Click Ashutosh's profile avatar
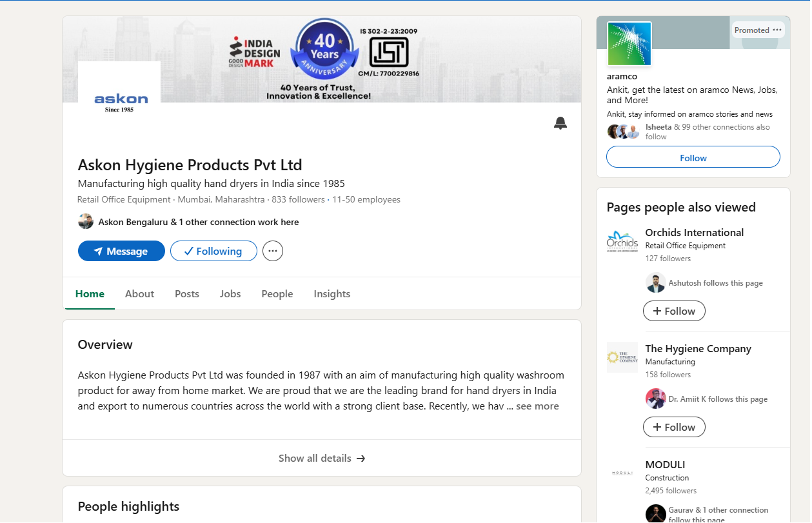The image size is (812, 523). tap(655, 282)
